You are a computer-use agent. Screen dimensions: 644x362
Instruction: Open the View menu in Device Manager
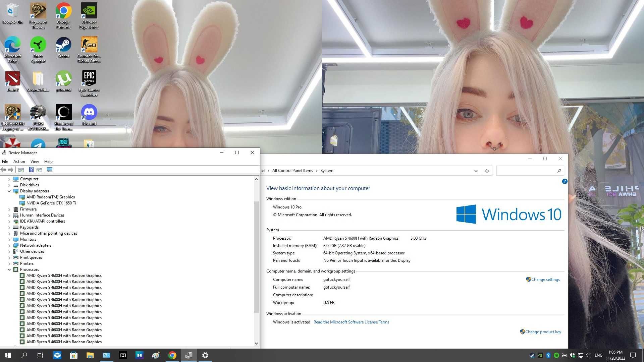point(35,162)
